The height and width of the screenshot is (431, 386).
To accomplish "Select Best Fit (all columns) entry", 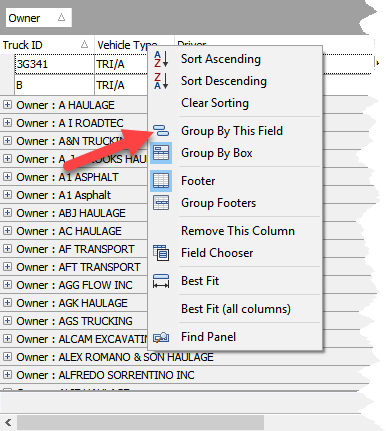I will click(x=236, y=309).
